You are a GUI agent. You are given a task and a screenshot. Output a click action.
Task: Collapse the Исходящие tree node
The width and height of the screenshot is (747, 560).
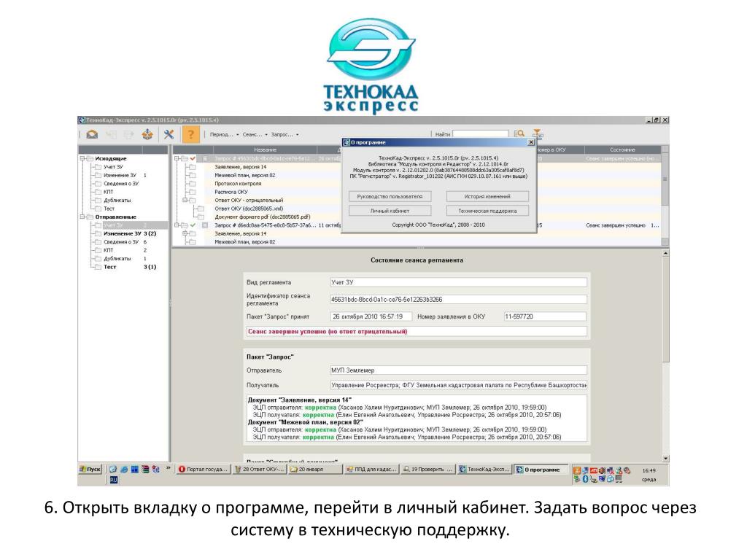(x=82, y=158)
